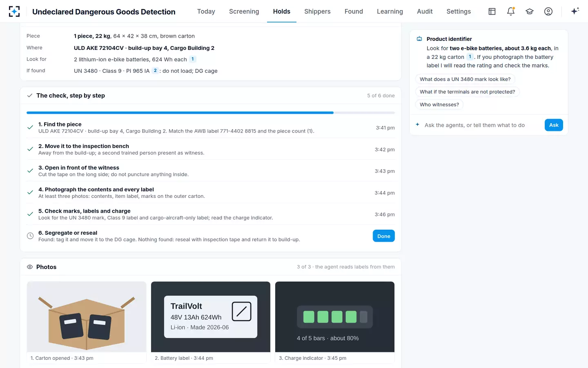Open the Charge indicator photo thumbnail

(335, 317)
